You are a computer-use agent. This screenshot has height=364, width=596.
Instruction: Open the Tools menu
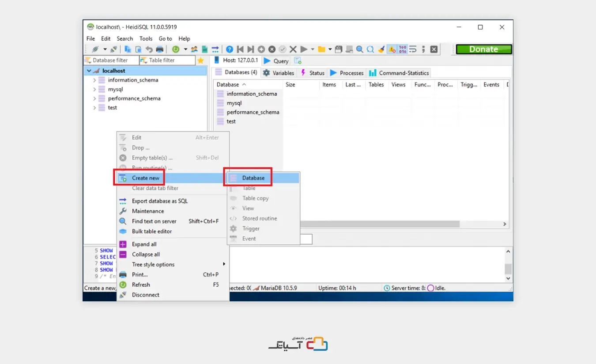point(146,38)
